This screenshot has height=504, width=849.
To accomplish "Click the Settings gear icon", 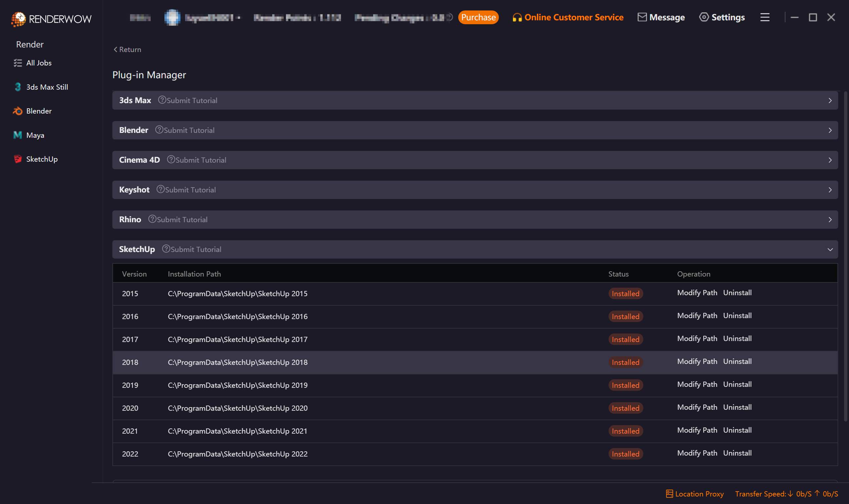I will 704,17.
